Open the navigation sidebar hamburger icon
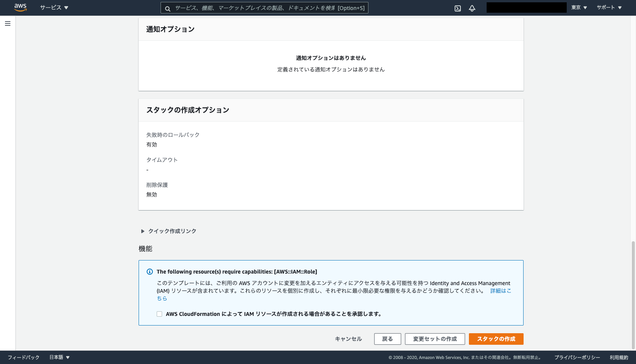 point(7,23)
